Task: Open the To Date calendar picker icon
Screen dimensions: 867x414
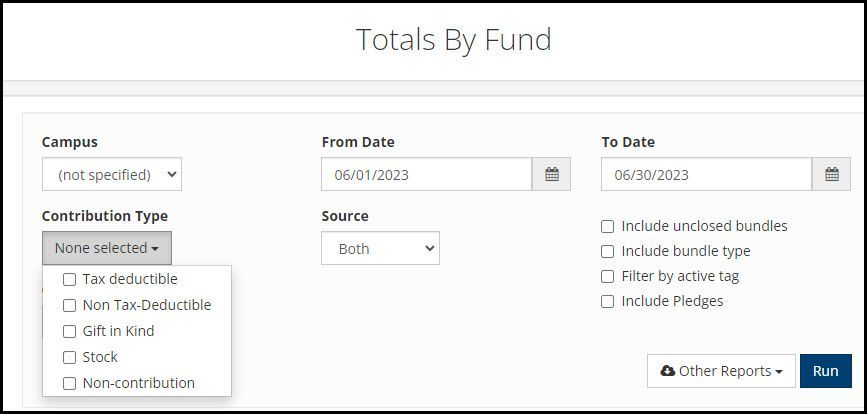Action: pyautogui.click(x=831, y=175)
